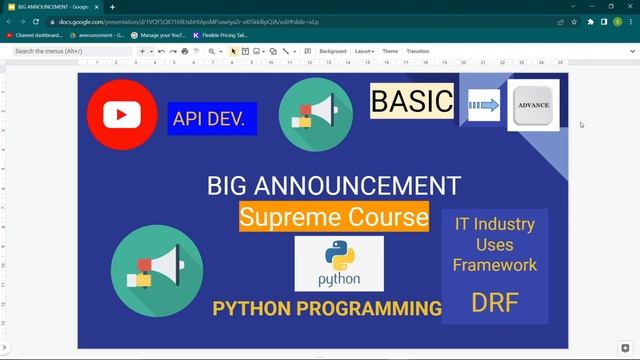The image size is (640, 360).
Task: Select the blue arrow image
Action: 484,105
